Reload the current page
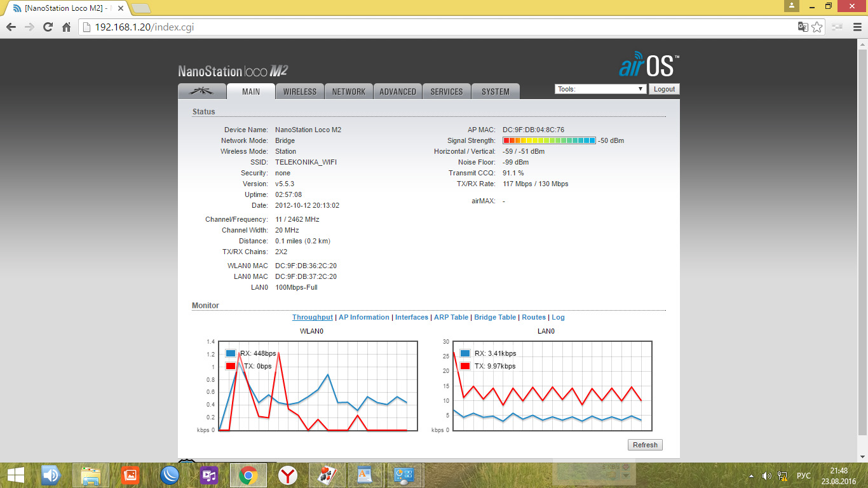The width and height of the screenshot is (868, 488). point(47,27)
